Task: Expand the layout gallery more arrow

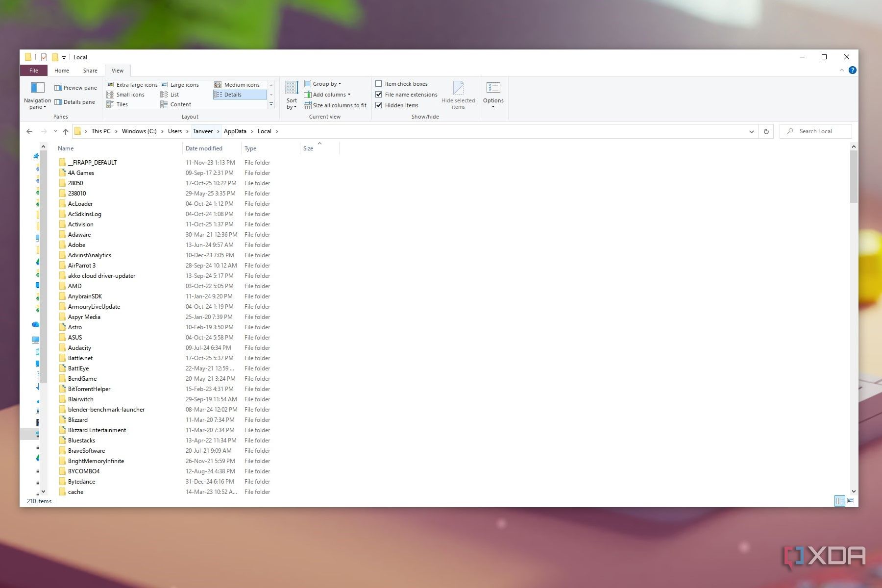Action: (271, 104)
